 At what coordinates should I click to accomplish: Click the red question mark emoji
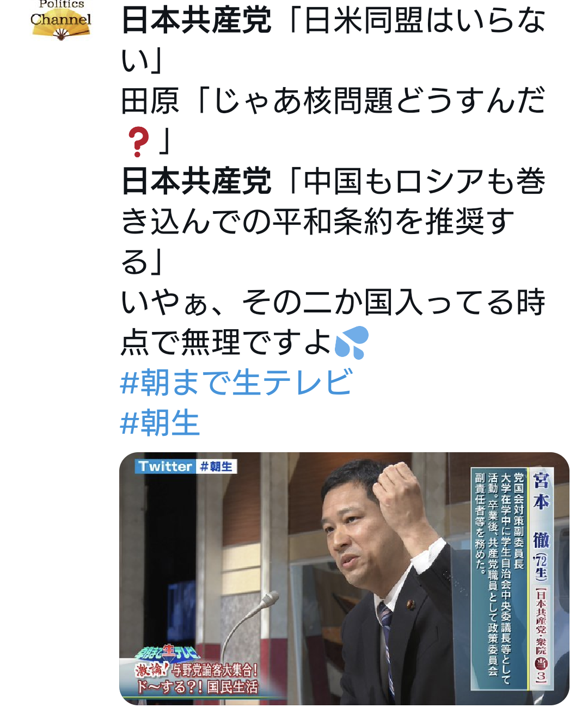click(x=137, y=141)
